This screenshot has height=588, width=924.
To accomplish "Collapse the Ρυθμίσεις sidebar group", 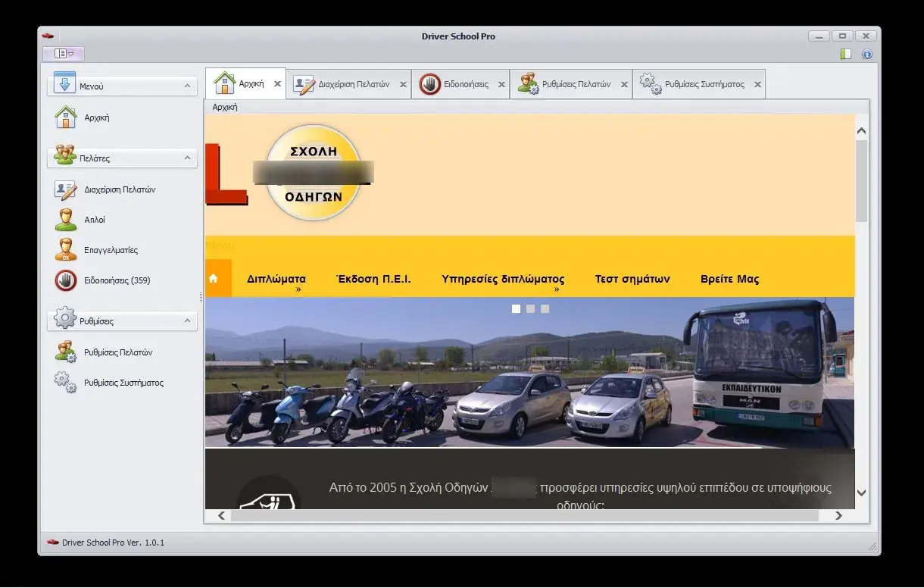I will 187,321.
